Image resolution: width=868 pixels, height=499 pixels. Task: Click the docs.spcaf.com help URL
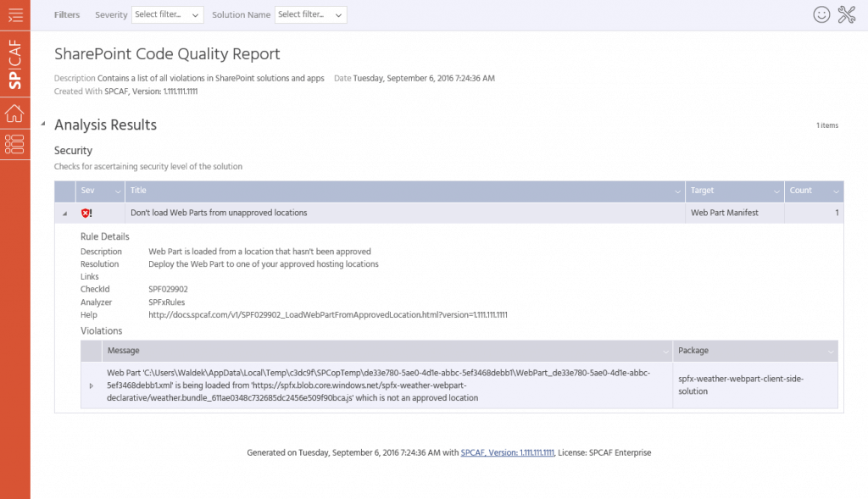pos(328,315)
